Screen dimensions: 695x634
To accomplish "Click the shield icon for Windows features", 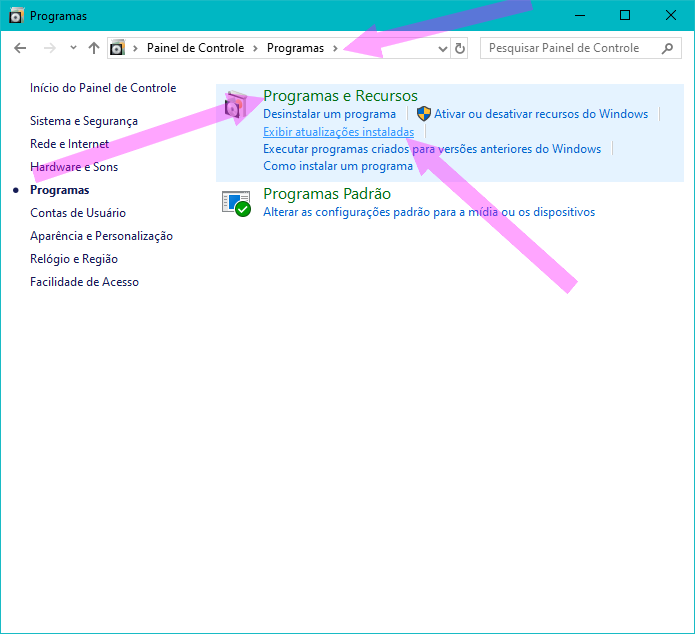I will coord(424,114).
